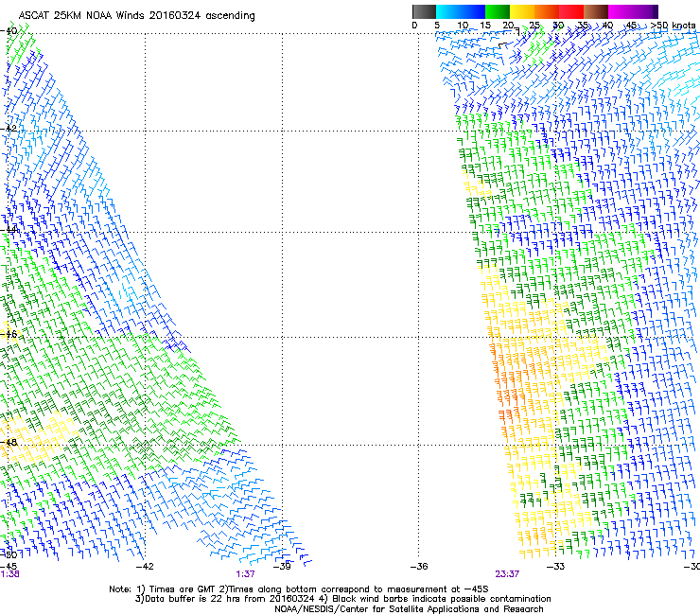This screenshot has width=700, height=615.
Task: Click the '-36' longitude label at bottom
Action: pyautogui.click(x=419, y=567)
